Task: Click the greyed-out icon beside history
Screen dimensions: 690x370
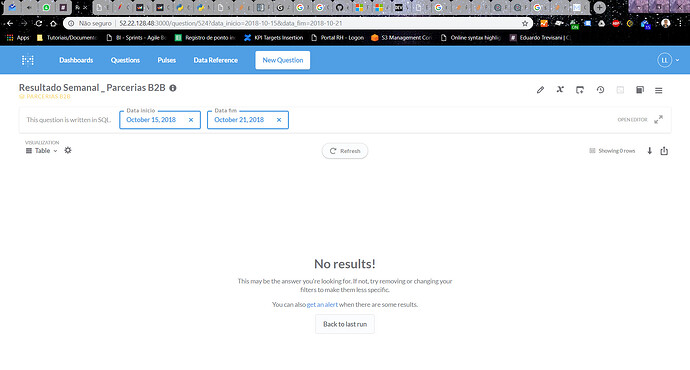Action: point(620,90)
